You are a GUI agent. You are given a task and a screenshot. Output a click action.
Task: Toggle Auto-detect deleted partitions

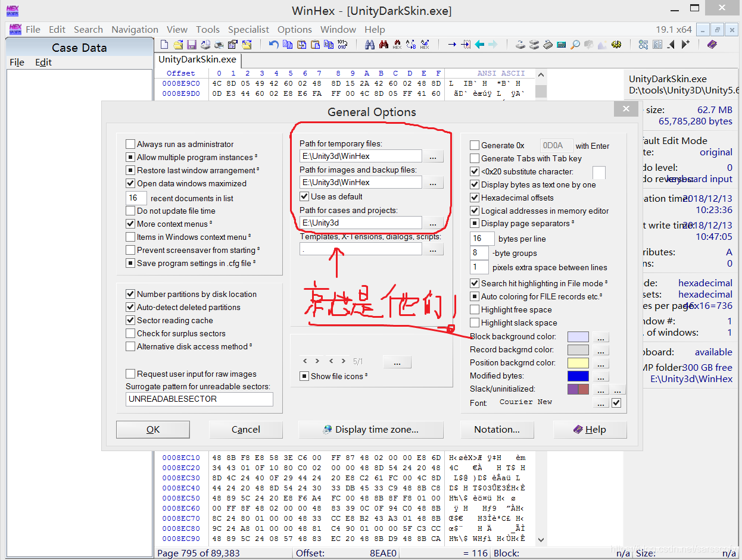tap(130, 307)
